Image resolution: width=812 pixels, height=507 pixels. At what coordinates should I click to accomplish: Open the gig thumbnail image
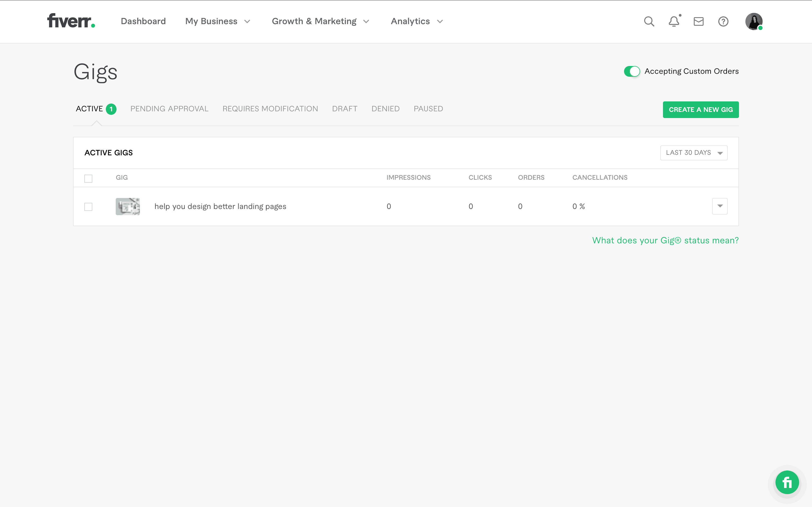tap(128, 206)
